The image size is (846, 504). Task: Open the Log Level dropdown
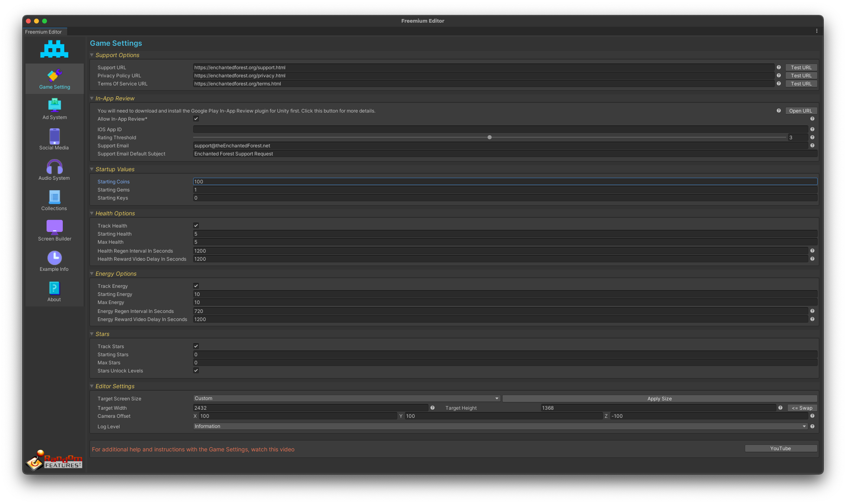tap(500, 426)
